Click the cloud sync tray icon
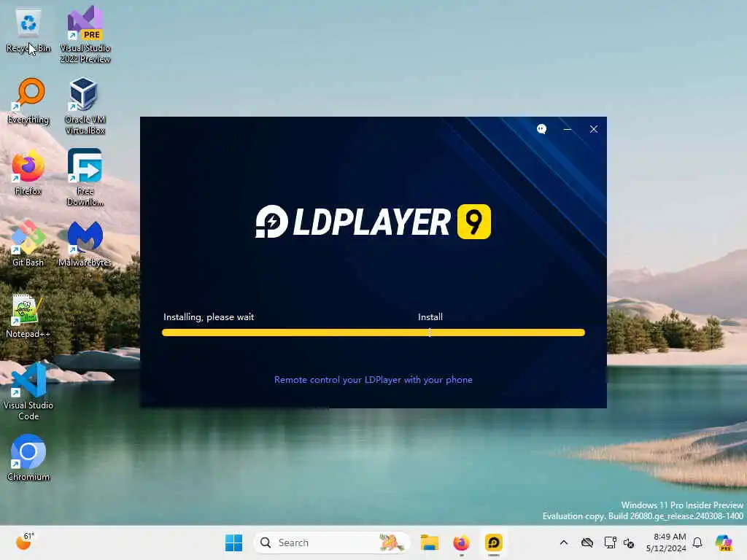This screenshot has height=560, width=747. (x=587, y=542)
